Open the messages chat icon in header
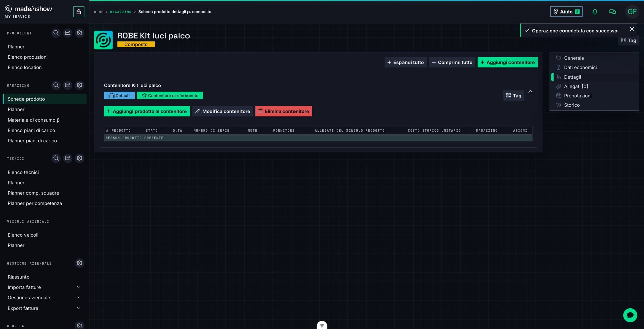 [612, 12]
